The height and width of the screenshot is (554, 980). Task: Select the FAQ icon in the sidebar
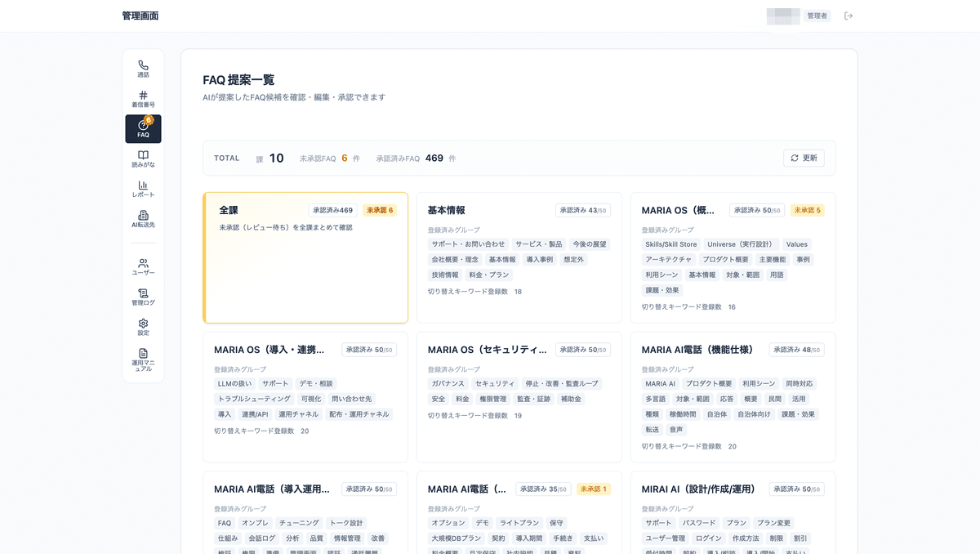[143, 128]
